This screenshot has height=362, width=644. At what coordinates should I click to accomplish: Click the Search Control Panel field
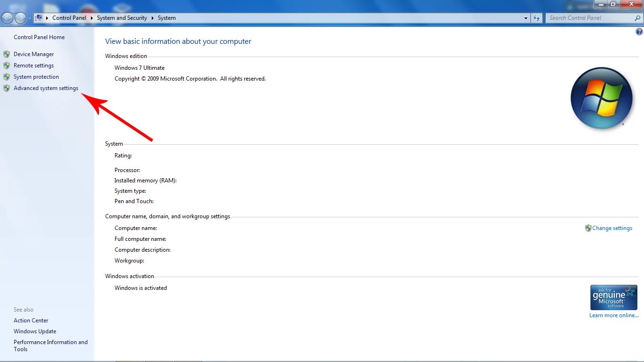tap(594, 18)
